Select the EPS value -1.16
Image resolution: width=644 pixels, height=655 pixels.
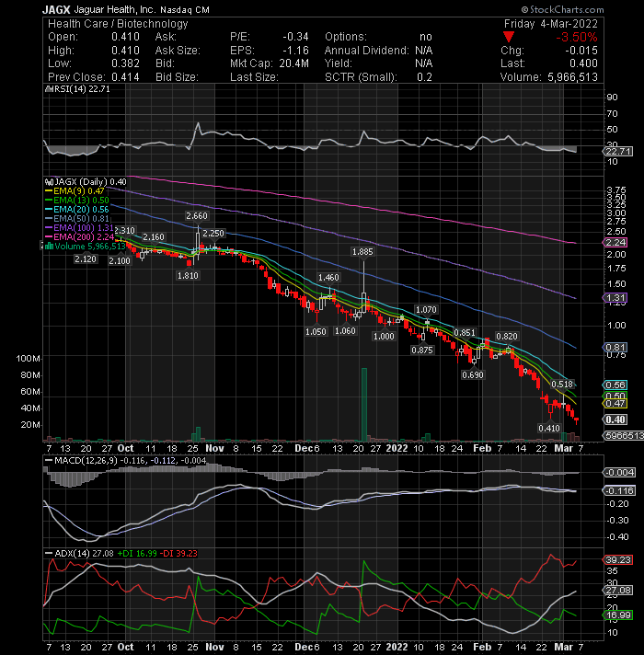(x=295, y=51)
